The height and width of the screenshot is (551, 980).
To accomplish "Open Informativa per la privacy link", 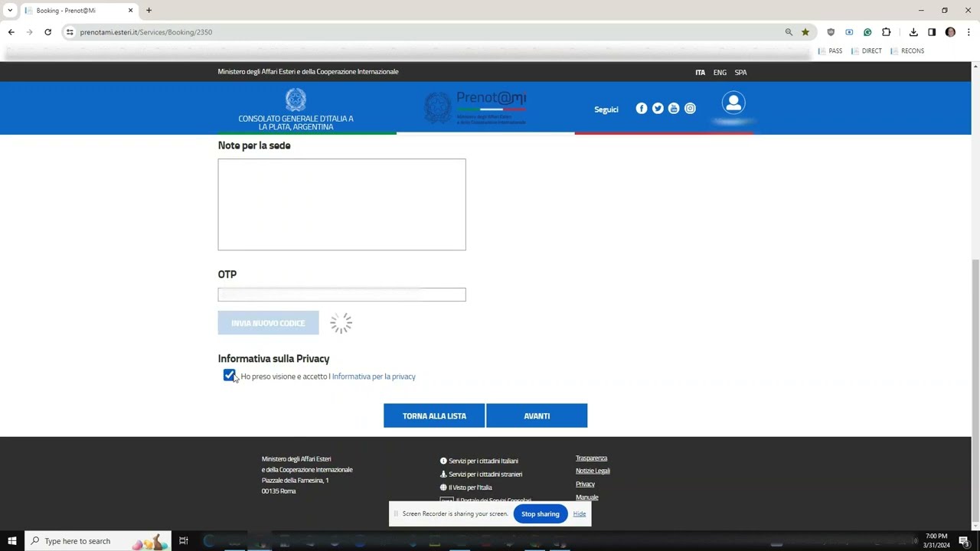I will tap(374, 377).
